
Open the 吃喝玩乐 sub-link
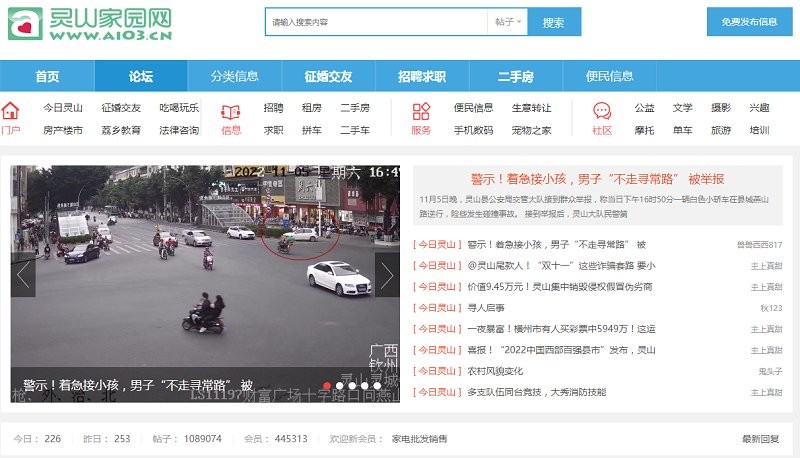click(x=179, y=108)
